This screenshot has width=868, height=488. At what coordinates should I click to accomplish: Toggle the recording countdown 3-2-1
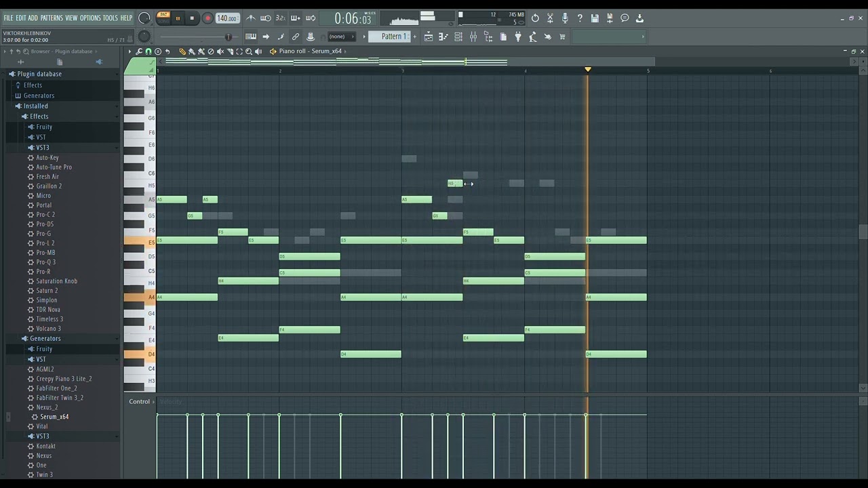point(280,18)
